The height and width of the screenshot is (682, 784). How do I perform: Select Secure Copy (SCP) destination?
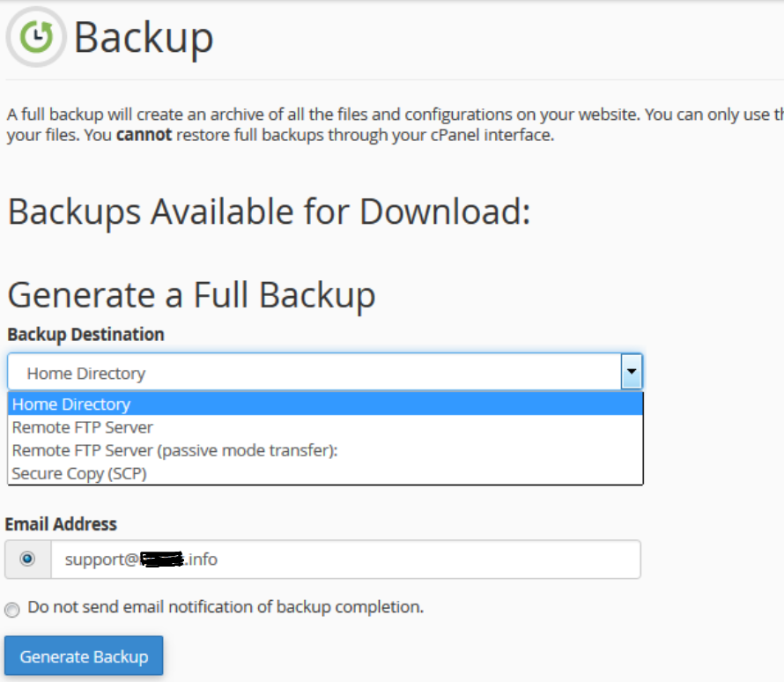pyautogui.click(x=325, y=473)
